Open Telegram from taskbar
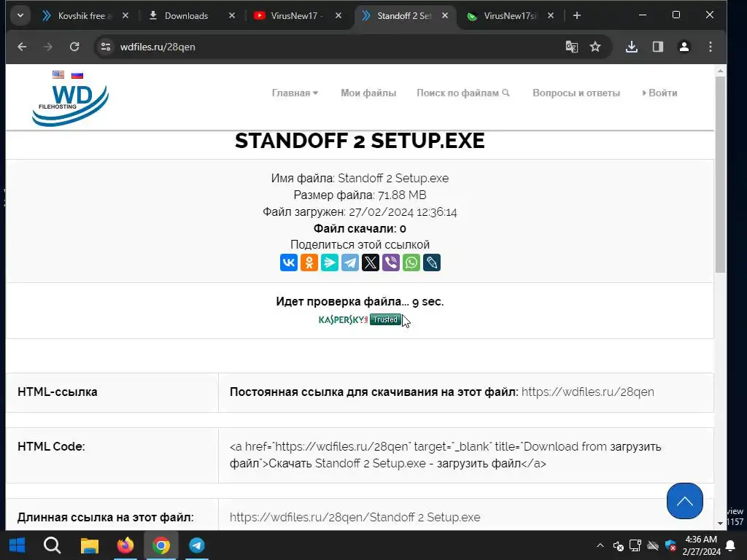This screenshot has width=747, height=560. tap(197, 545)
